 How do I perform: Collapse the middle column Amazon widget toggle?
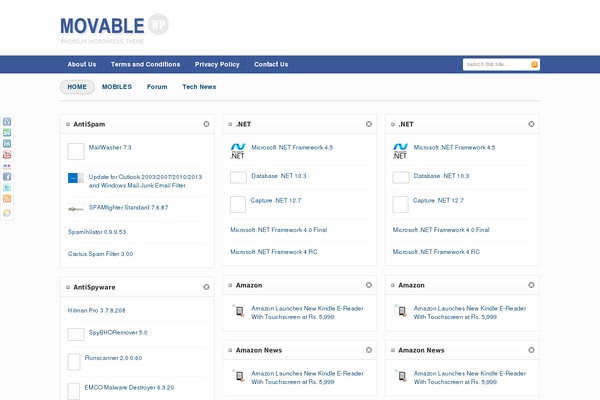pyautogui.click(x=230, y=286)
